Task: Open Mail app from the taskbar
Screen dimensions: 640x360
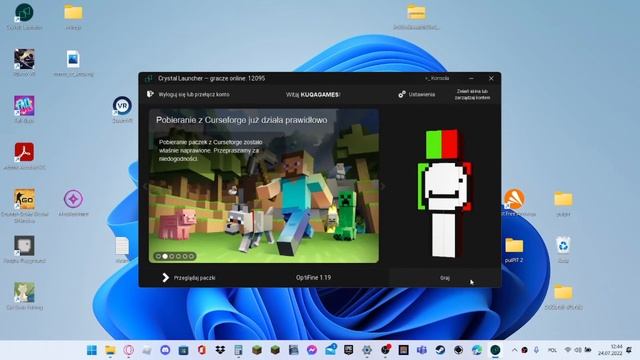Action: (x=331, y=350)
